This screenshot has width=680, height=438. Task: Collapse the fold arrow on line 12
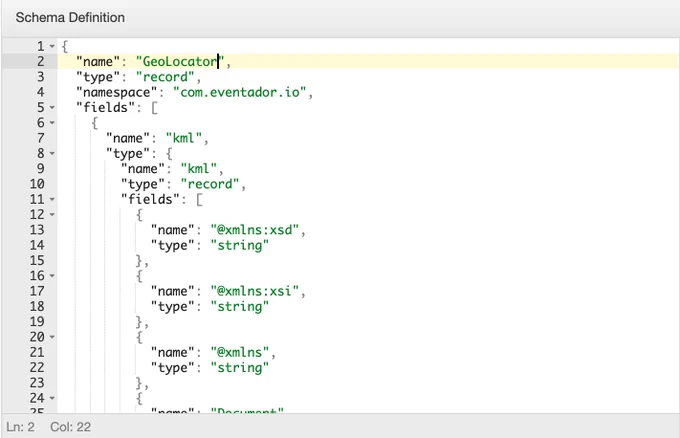point(52,214)
